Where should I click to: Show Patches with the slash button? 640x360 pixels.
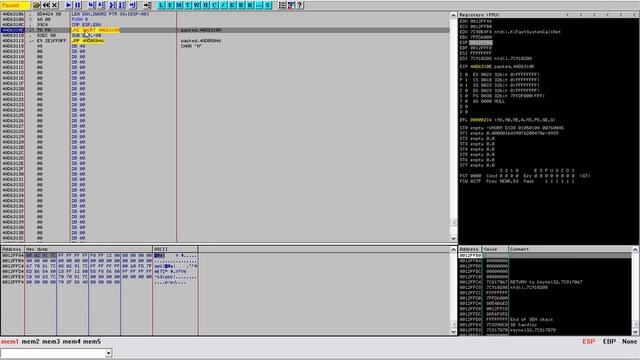[224, 5]
